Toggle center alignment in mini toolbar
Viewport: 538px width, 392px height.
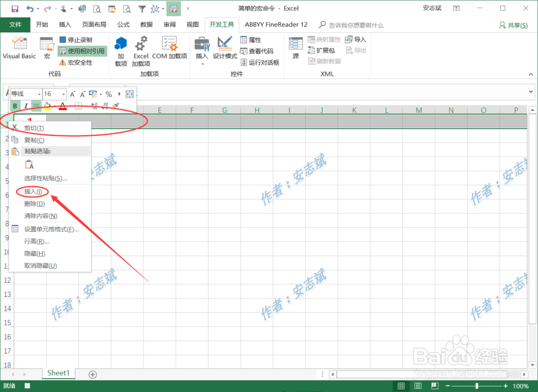pyautogui.click(x=36, y=106)
